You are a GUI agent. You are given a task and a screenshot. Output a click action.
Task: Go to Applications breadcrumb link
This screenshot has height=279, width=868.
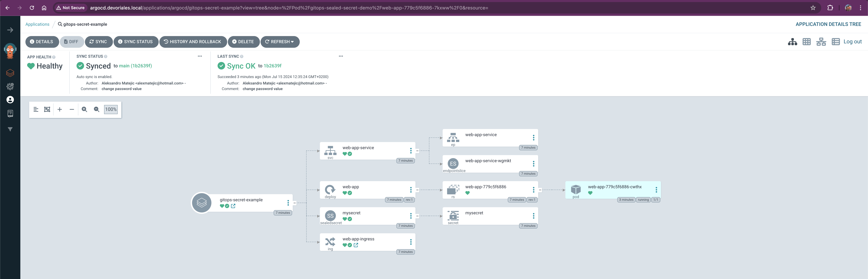(37, 24)
